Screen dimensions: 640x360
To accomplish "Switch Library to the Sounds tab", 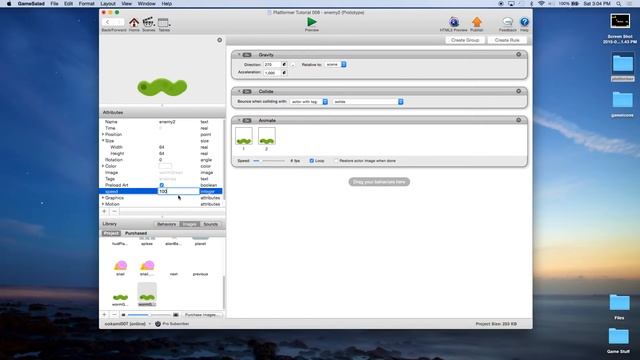I will (211, 224).
